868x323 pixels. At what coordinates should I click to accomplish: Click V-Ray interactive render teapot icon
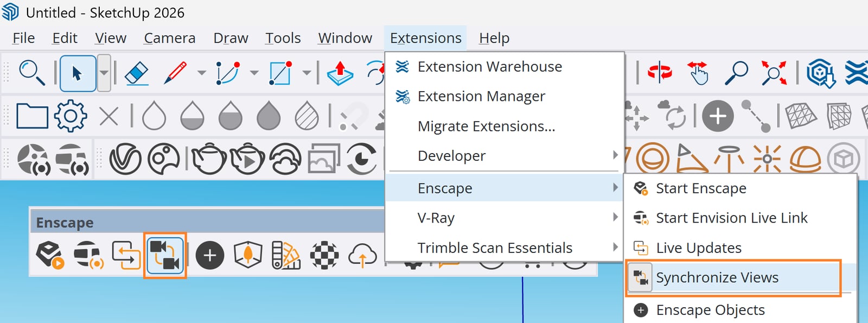[x=247, y=159]
